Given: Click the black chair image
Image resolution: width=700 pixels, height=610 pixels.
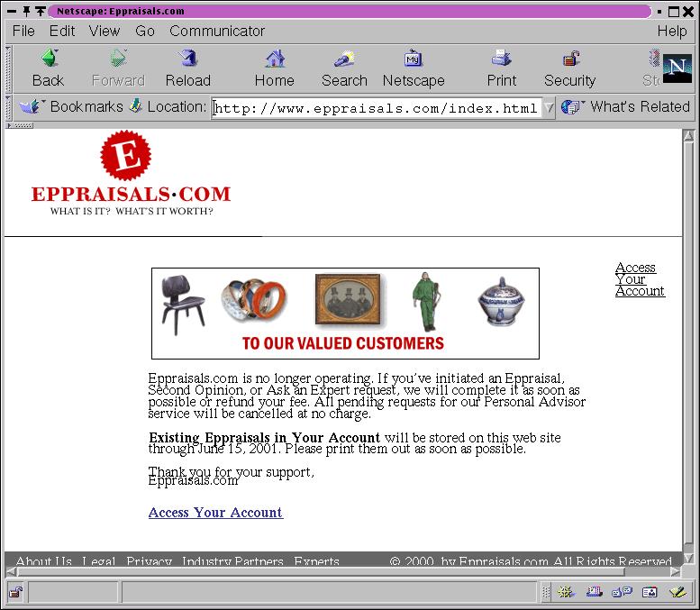Looking at the screenshot, I should point(183,305).
